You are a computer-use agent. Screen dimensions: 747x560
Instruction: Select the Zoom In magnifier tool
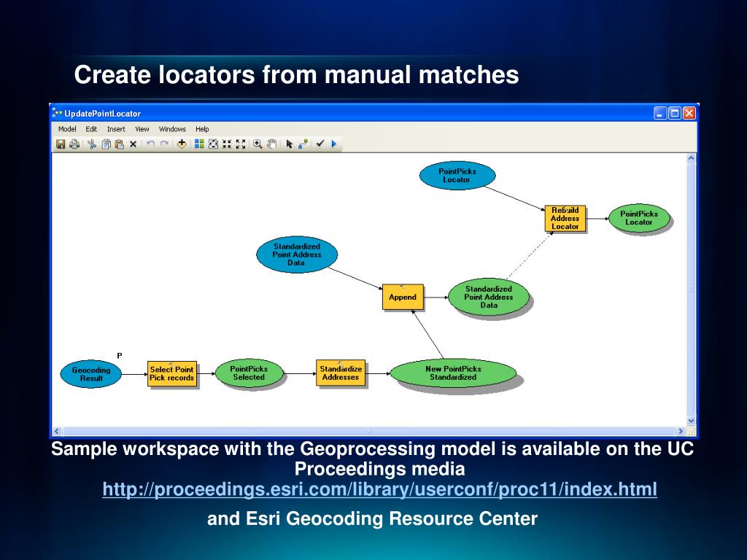click(x=258, y=144)
